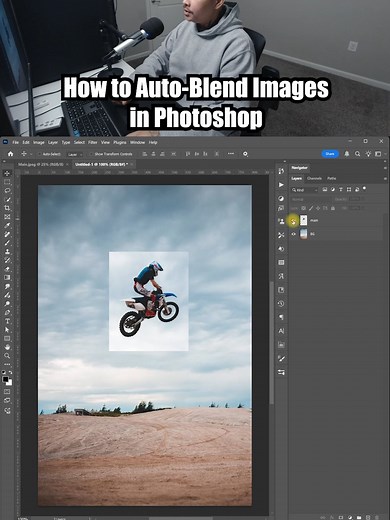
Task: Open the Edit Toolbar three-dots menu
Action: click(x=7, y=364)
